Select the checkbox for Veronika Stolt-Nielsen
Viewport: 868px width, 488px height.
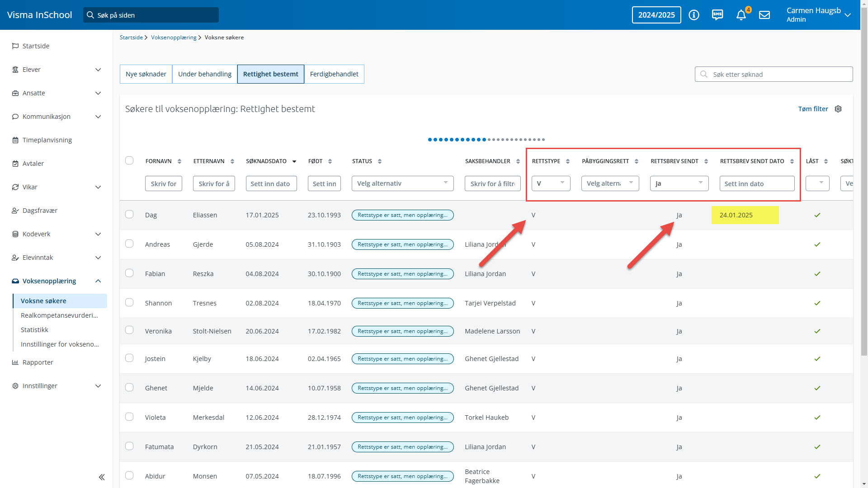[129, 330]
